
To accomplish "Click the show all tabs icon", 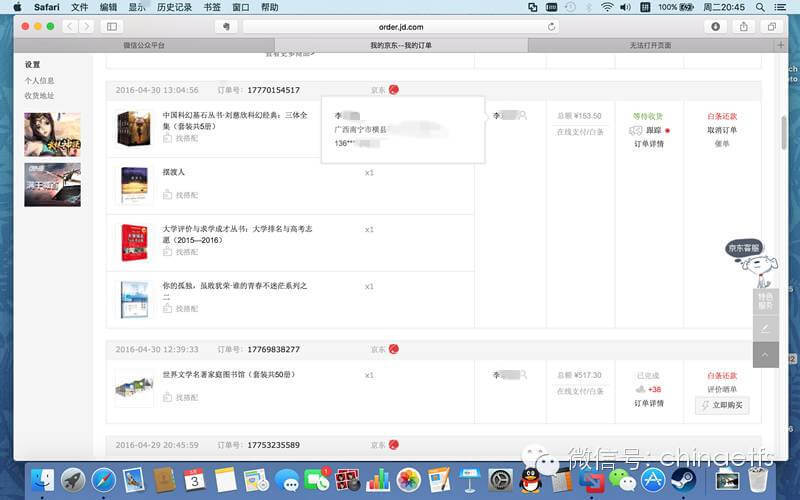I will coord(771,26).
